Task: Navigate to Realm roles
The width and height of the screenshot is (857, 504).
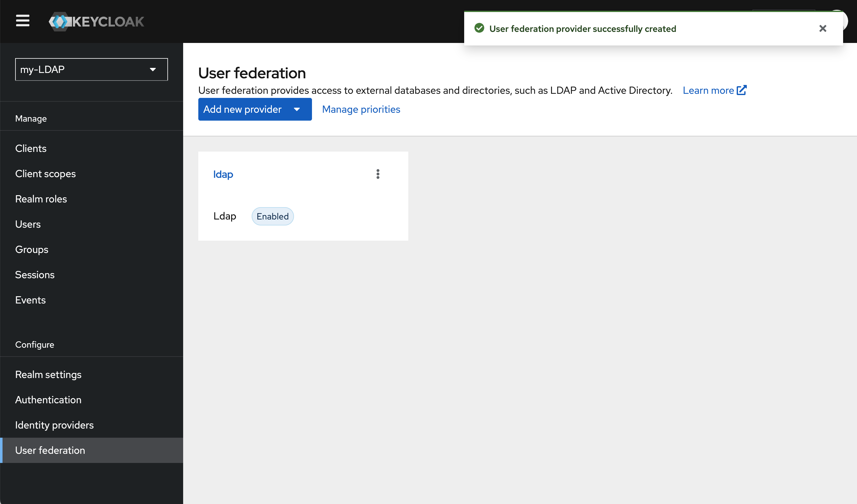Action: [x=41, y=199]
